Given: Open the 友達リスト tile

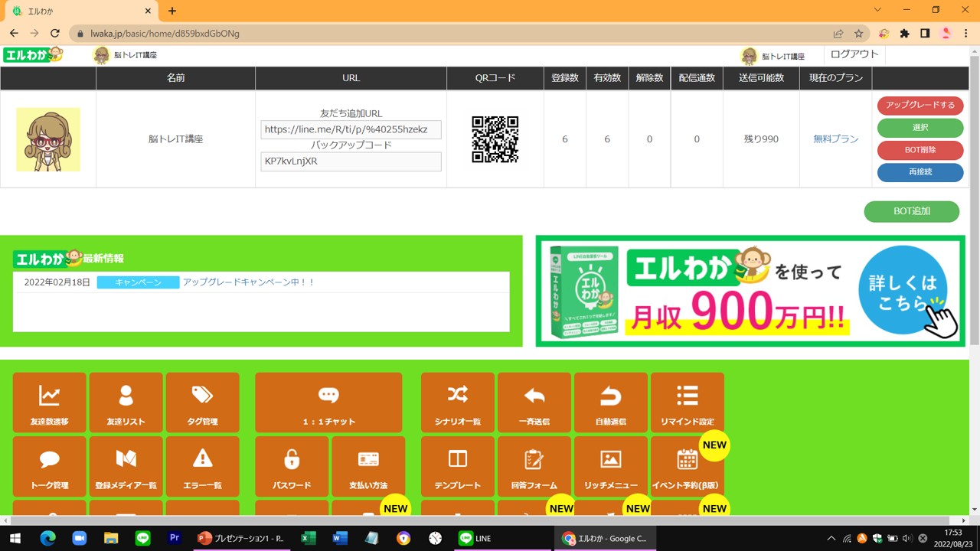Looking at the screenshot, I should tap(126, 403).
